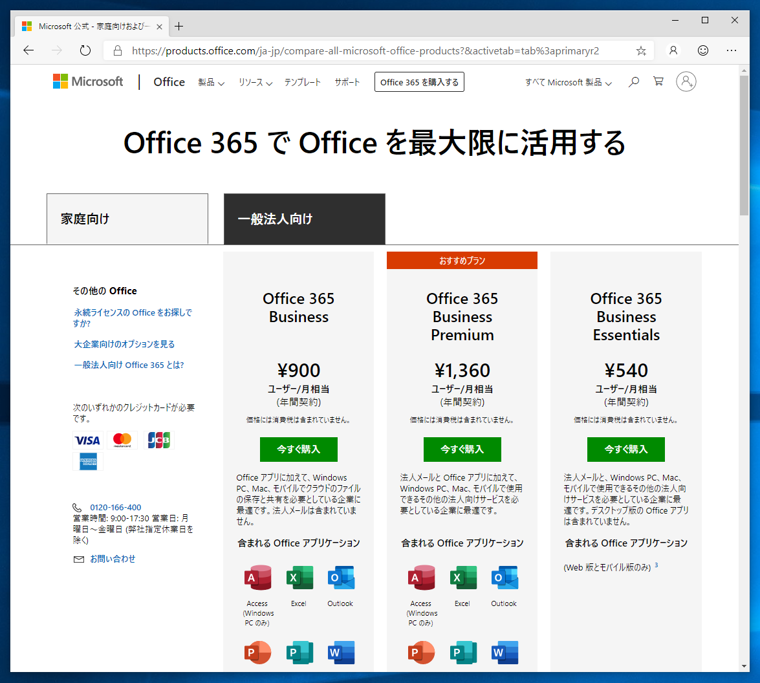This screenshot has width=760, height=683.
Task: Click Office 365 を購入する button
Action: (419, 82)
